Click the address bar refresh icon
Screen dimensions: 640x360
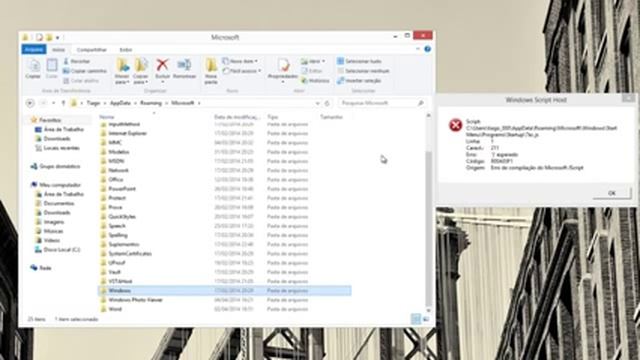[x=327, y=103]
